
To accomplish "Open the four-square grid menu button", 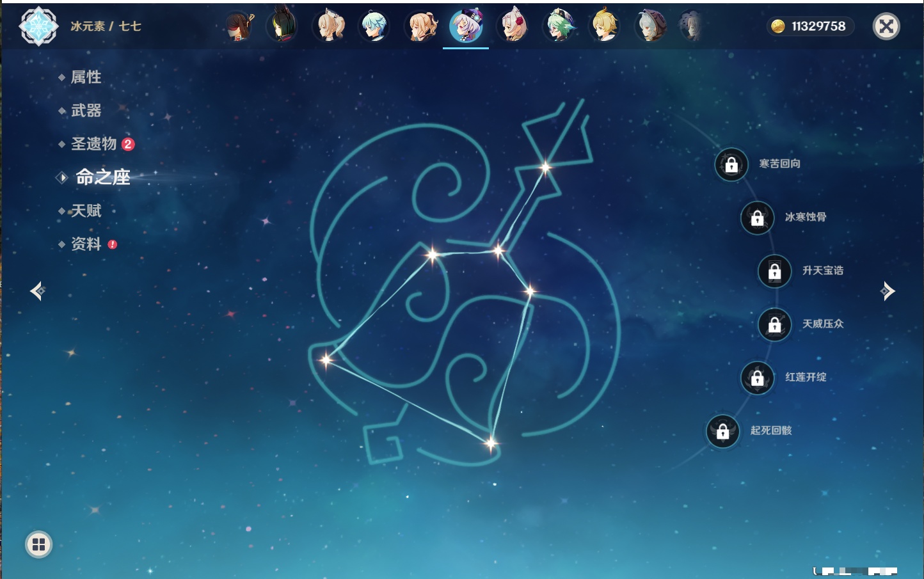I will (38, 544).
